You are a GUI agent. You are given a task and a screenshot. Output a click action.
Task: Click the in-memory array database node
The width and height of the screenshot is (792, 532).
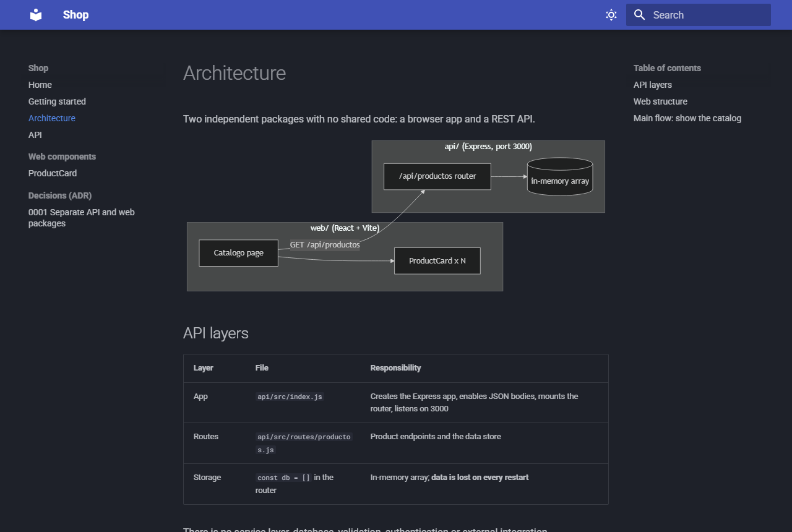click(560, 177)
